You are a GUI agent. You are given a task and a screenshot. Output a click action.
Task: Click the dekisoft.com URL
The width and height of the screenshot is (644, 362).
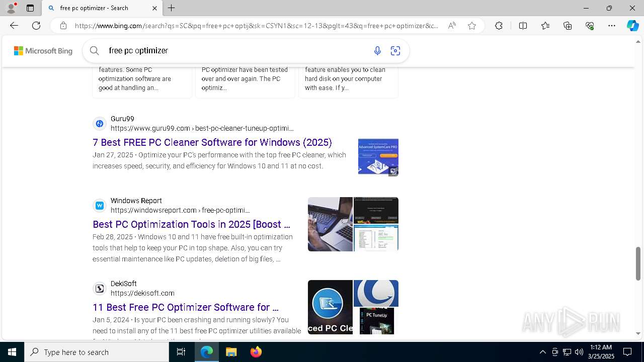click(x=142, y=293)
